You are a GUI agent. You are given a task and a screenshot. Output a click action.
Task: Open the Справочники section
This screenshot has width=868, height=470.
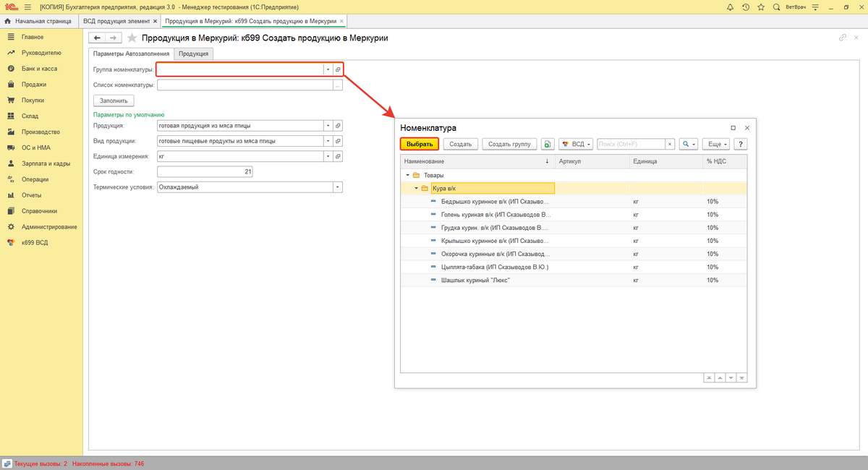[40, 211]
